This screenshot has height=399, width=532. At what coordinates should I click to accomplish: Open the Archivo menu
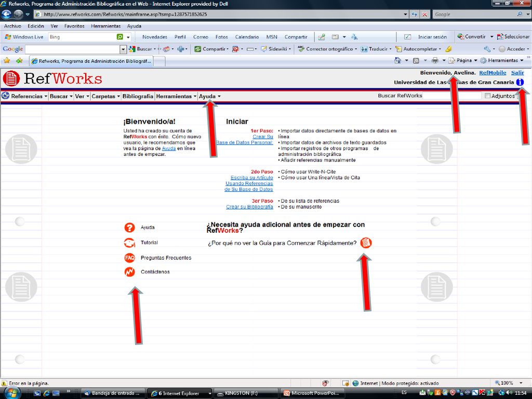coord(12,26)
